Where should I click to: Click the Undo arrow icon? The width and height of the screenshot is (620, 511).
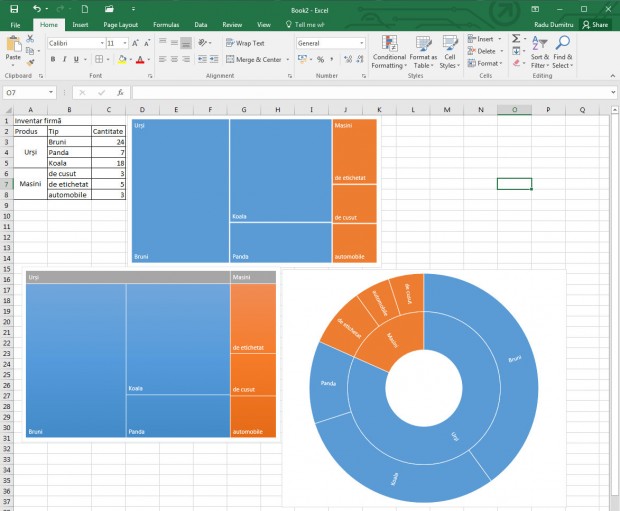pyautogui.click(x=36, y=8)
